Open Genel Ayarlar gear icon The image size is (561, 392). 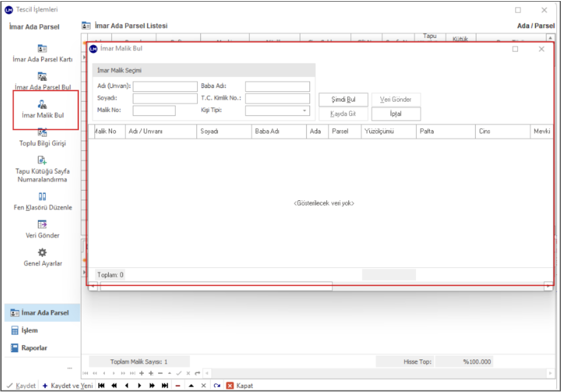[x=42, y=252]
